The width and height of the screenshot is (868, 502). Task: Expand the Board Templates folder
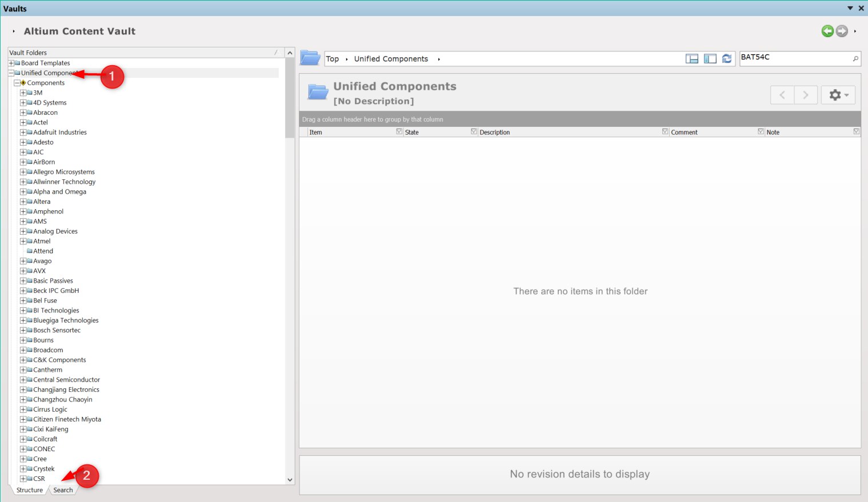11,63
